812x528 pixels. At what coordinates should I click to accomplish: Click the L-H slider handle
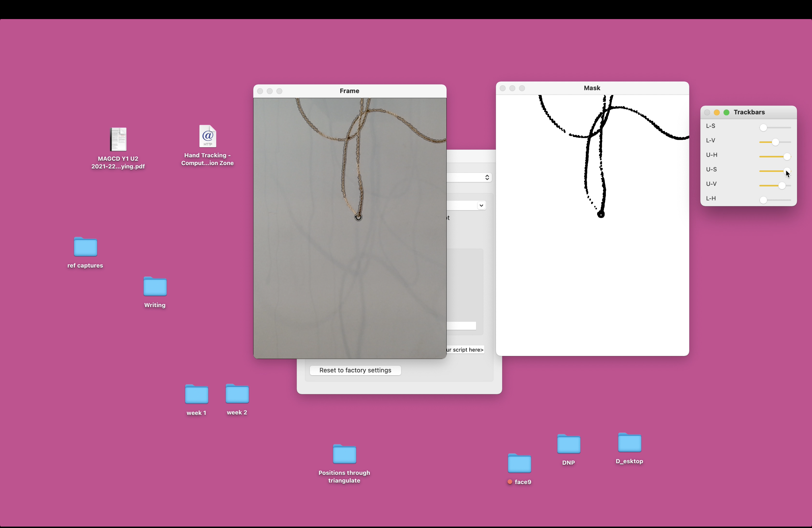tap(763, 200)
